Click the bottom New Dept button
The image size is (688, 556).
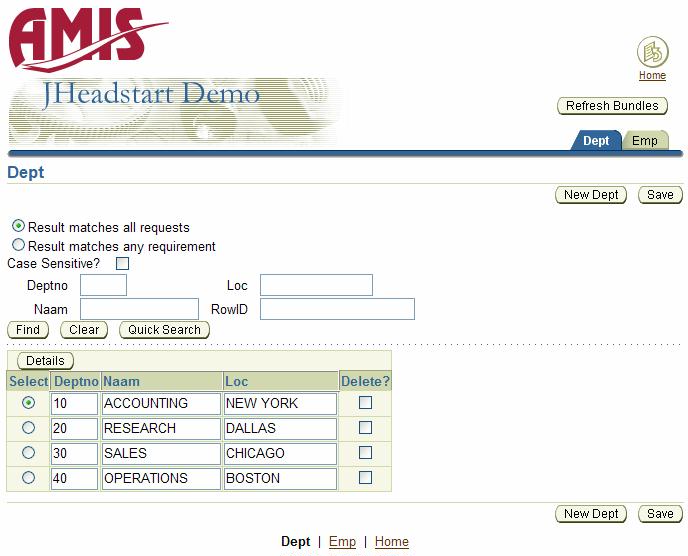(x=591, y=514)
